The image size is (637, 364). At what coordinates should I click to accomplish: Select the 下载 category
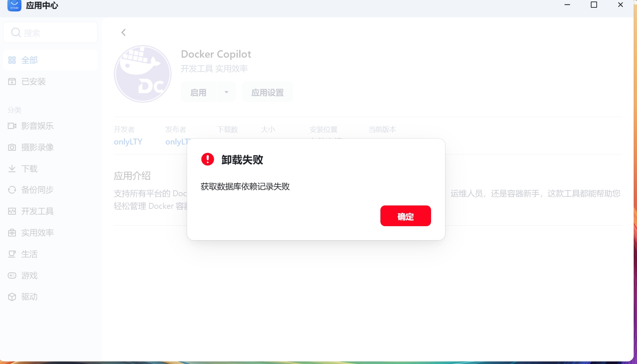tap(50, 169)
